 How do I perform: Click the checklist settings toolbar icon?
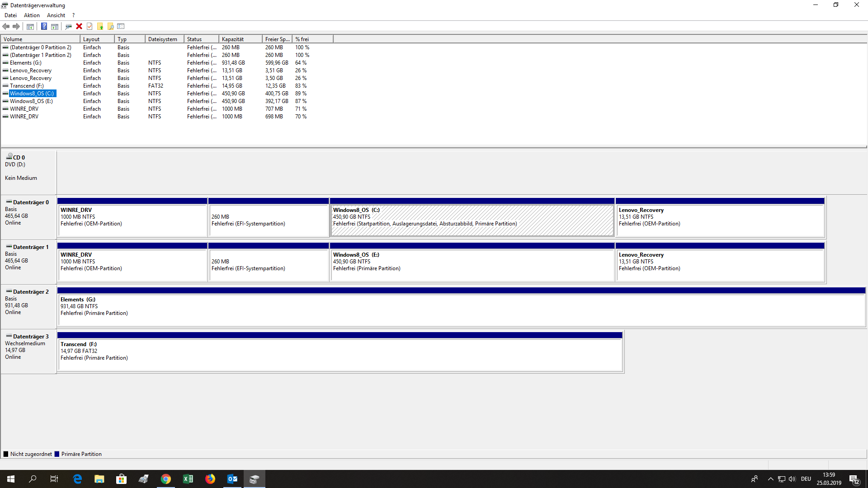(x=121, y=26)
